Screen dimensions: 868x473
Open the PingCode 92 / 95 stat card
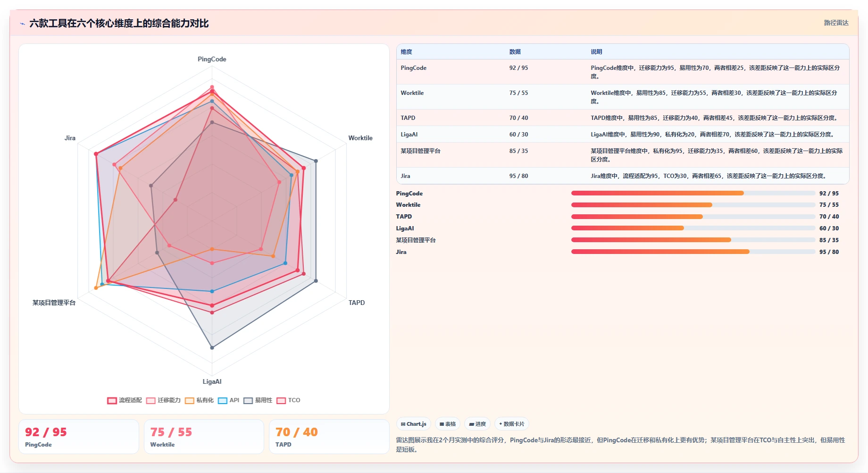click(x=79, y=437)
